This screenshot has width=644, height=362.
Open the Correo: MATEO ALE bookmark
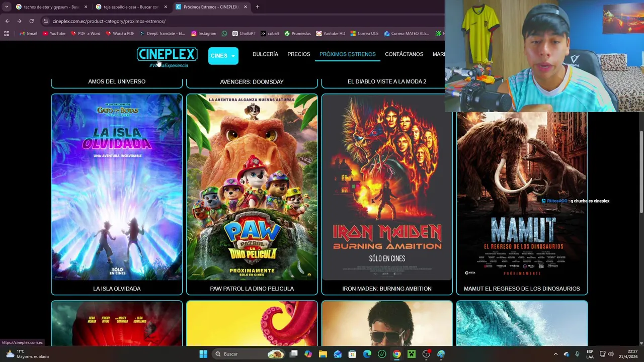407,34
